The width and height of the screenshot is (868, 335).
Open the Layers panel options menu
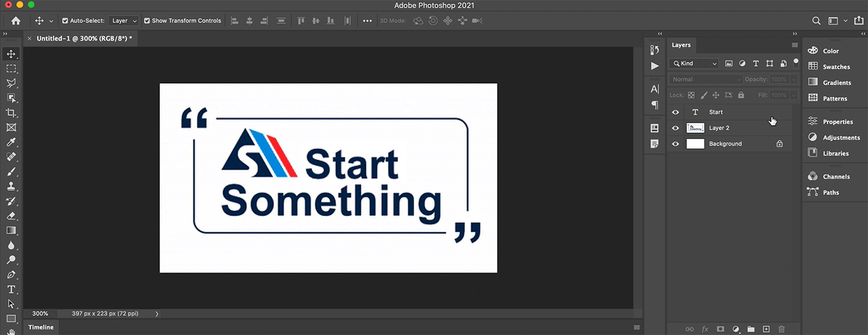[x=795, y=45]
